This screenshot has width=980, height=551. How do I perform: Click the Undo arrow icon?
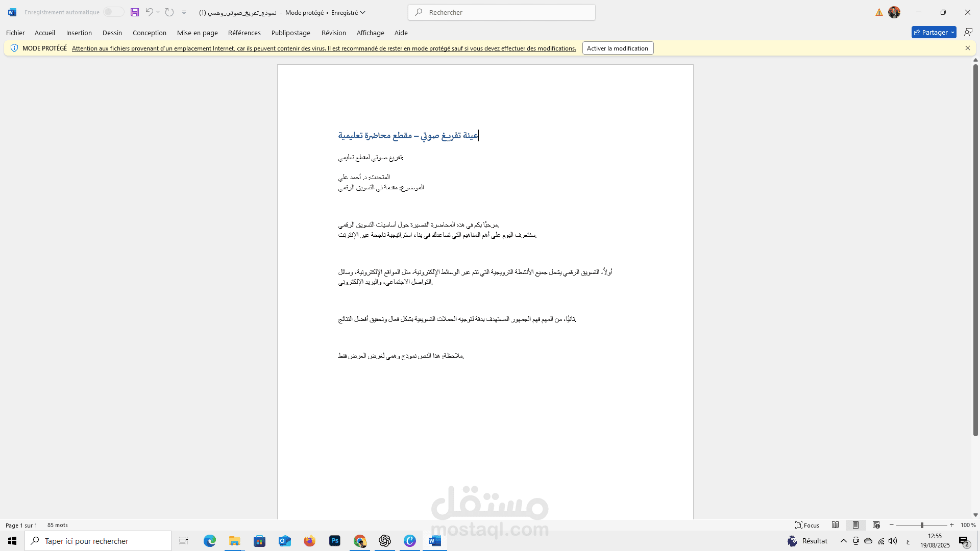click(149, 12)
